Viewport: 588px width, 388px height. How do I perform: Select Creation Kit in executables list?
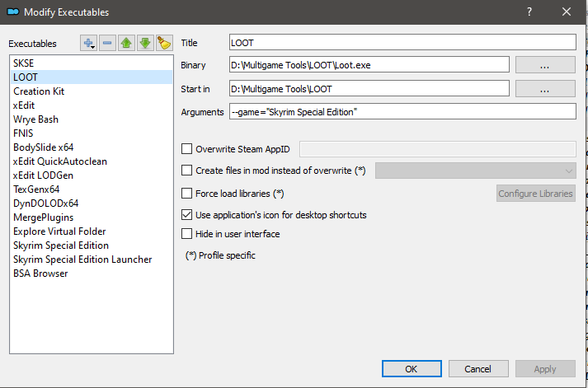click(x=39, y=91)
